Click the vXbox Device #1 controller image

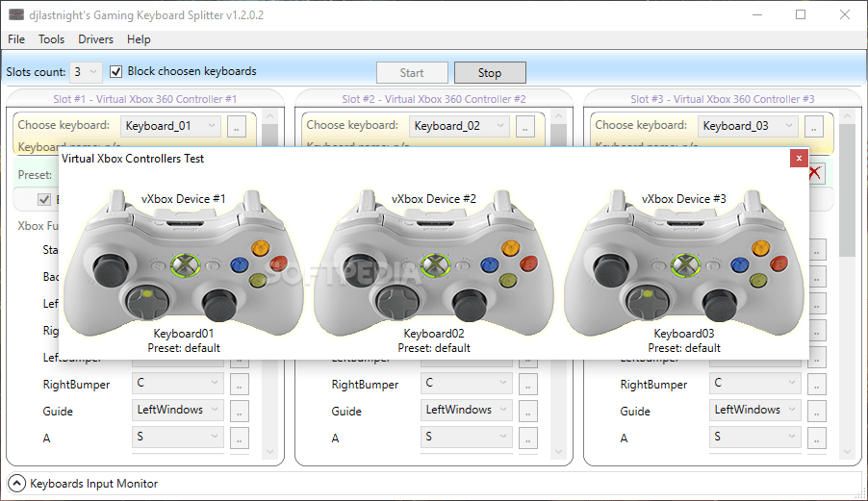(x=183, y=263)
